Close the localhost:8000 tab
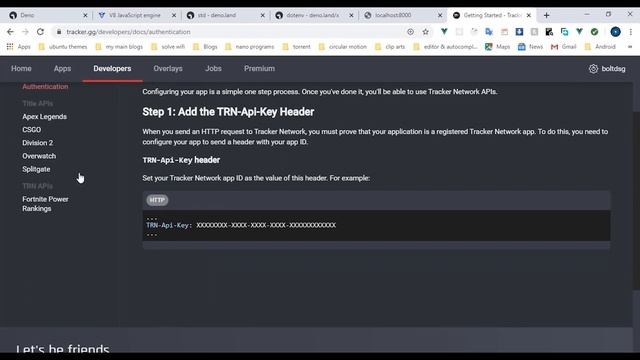 [x=440, y=15]
